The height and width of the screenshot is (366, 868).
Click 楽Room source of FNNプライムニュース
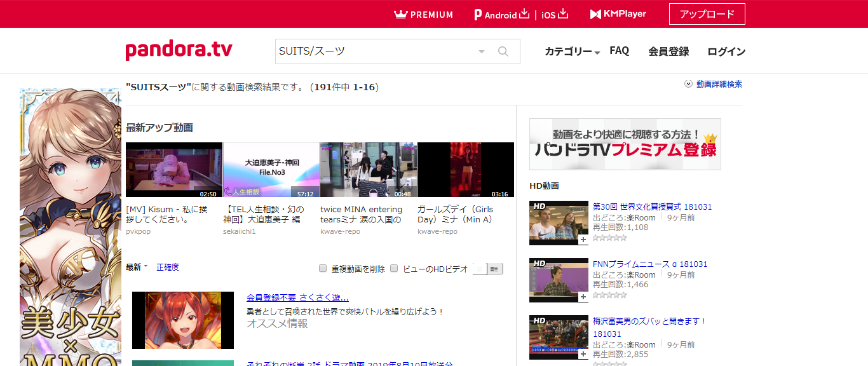[x=640, y=274]
